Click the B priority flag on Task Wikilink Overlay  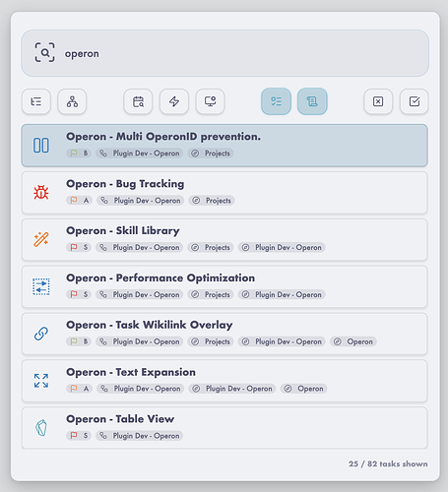(79, 341)
